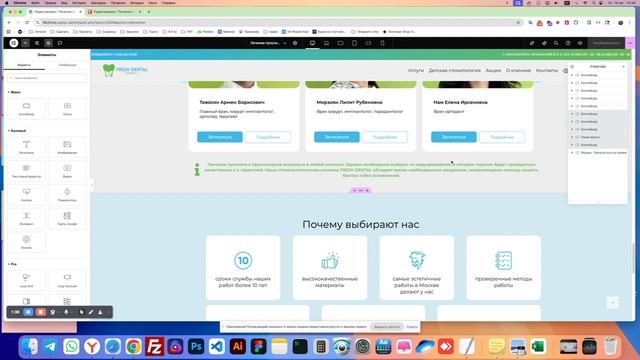Select the pen tool in recording bar
This screenshot has width=640, height=360.
point(91,312)
